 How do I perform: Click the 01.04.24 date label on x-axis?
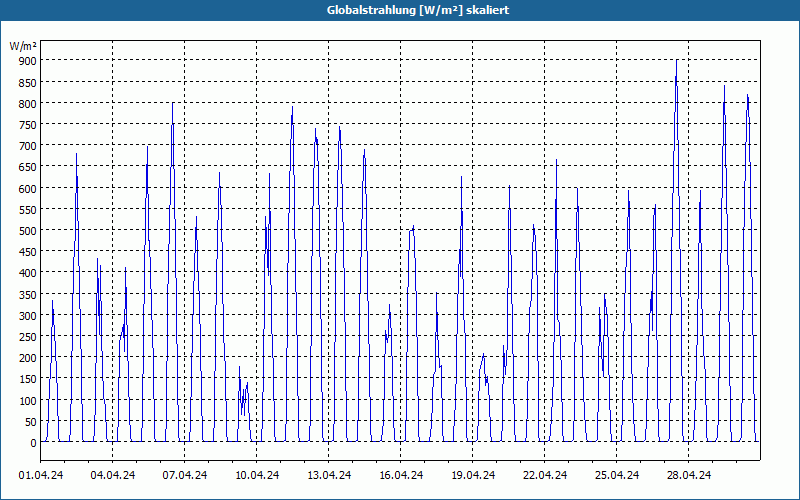pyautogui.click(x=41, y=475)
